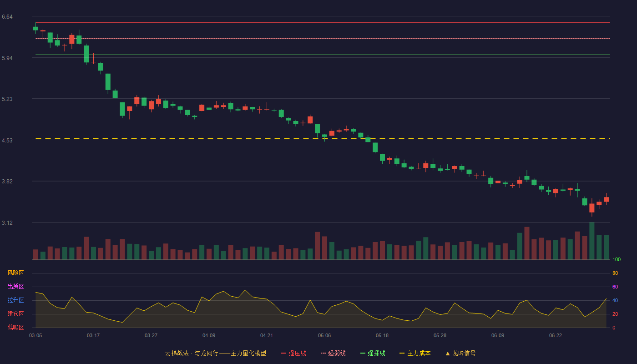Click the 80 indicator scale value
This screenshot has width=637, height=364.
click(x=615, y=273)
